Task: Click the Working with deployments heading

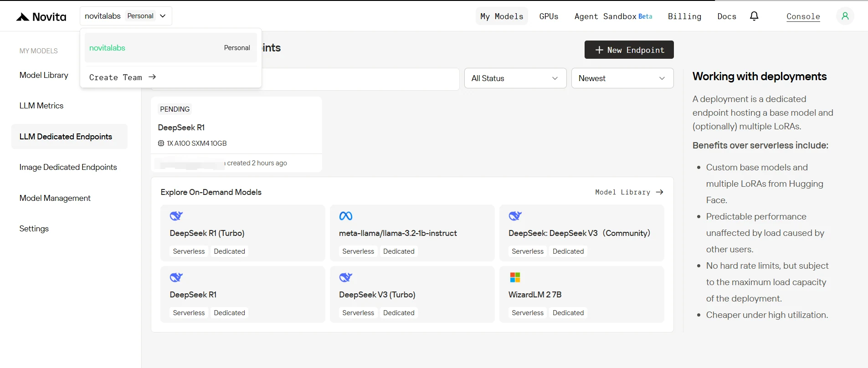Action: point(760,77)
